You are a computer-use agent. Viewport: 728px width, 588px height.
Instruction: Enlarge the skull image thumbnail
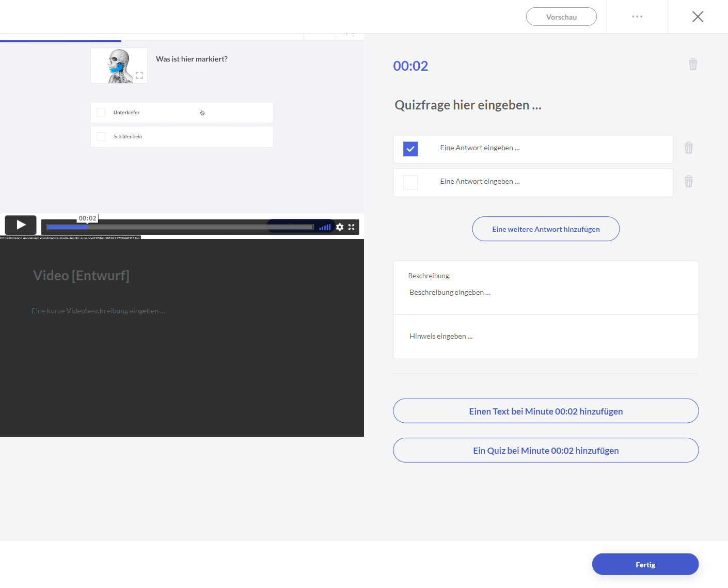tap(139, 75)
